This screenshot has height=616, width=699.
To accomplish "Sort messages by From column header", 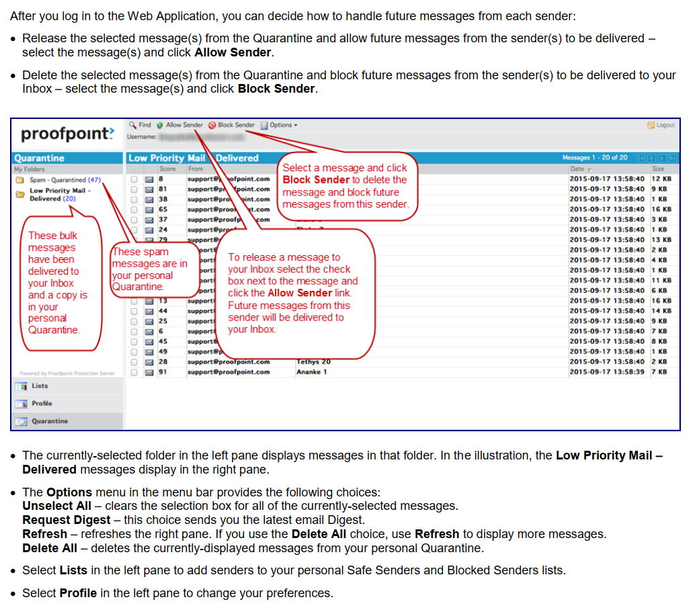I will click(196, 169).
